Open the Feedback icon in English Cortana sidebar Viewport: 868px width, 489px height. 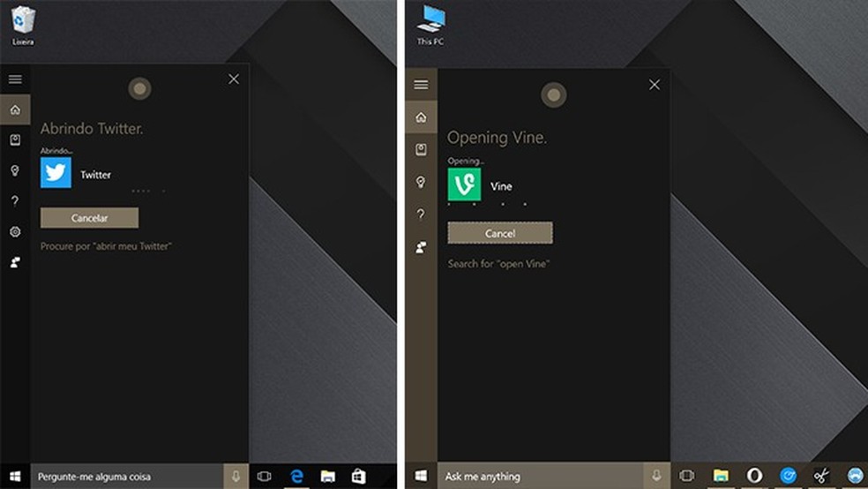[x=421, y=247]
